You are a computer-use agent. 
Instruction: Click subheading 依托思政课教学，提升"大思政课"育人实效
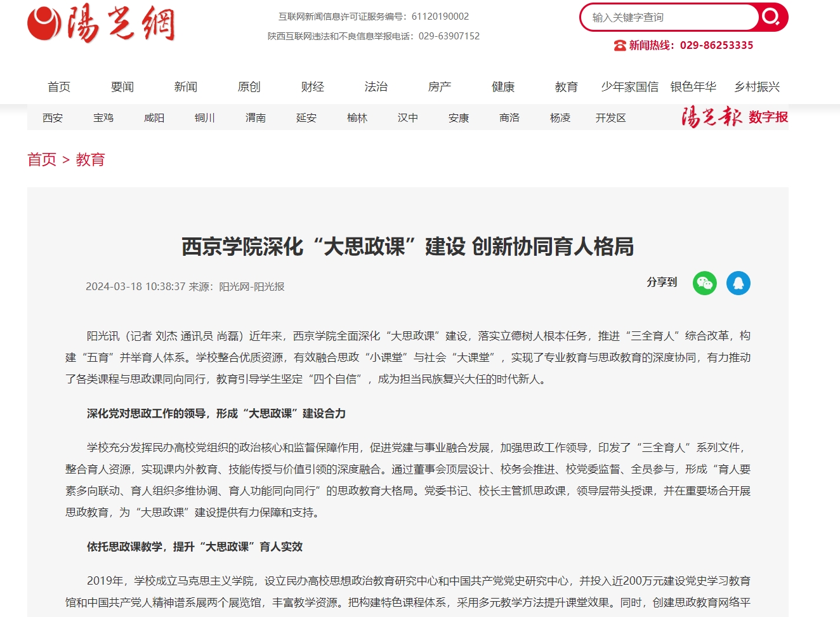[195, 547]
